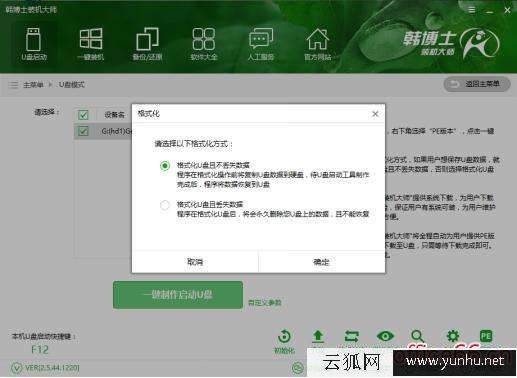517x378 pixels.
Task: Click the upload arrow icon at bottom
Action: point(318,336)
